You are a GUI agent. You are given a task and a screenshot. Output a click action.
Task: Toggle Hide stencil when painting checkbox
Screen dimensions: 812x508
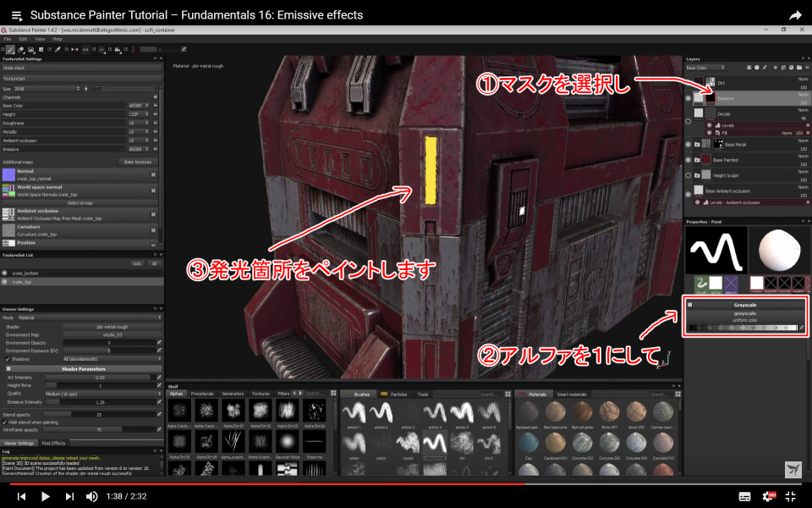click(5, 422)
